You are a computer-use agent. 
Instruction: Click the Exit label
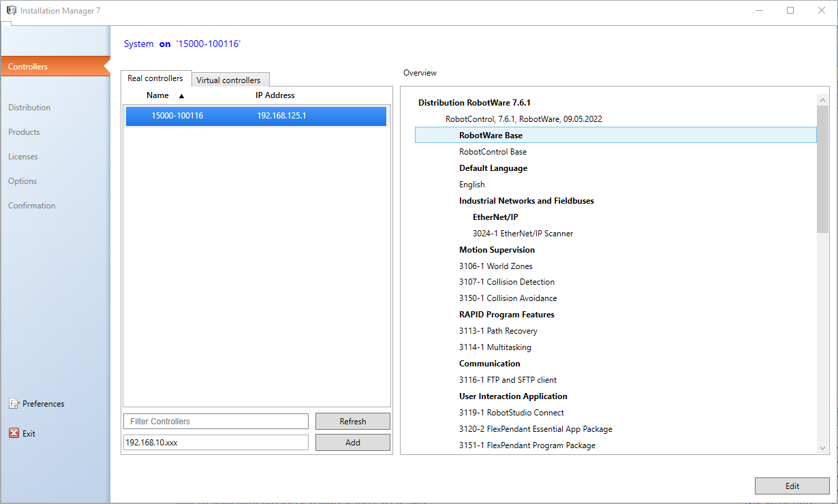(x=29, y=434)
